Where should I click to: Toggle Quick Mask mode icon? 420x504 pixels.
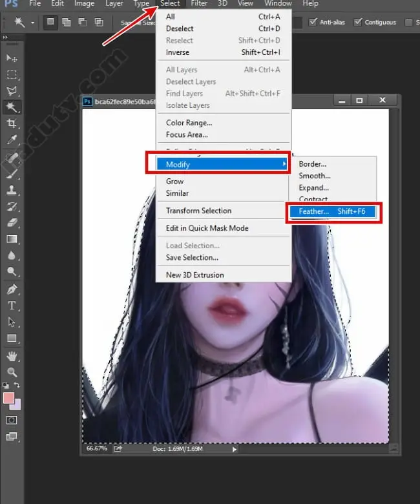tap(12, 420)
